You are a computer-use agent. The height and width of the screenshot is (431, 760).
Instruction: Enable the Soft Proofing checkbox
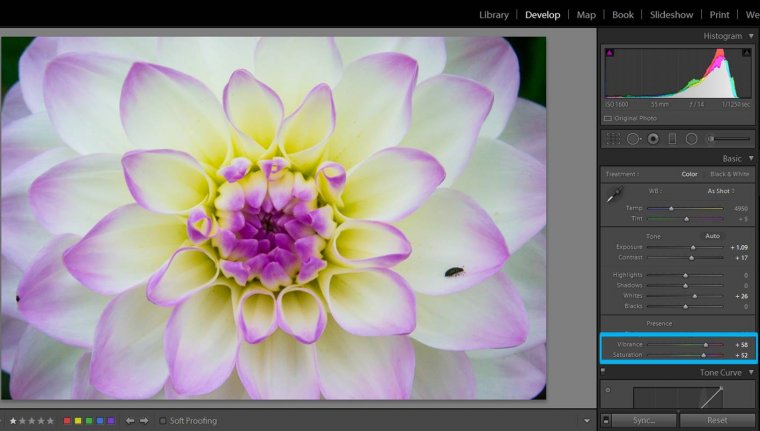[163, 421]
